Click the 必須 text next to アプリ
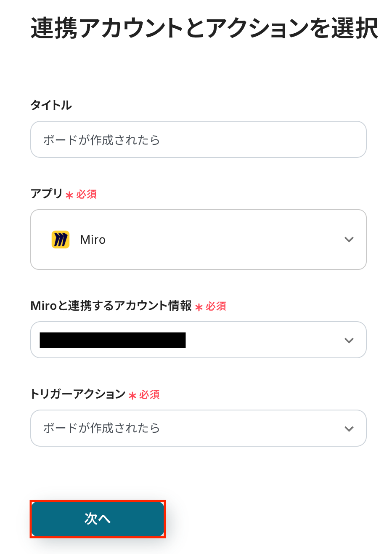 87,194
